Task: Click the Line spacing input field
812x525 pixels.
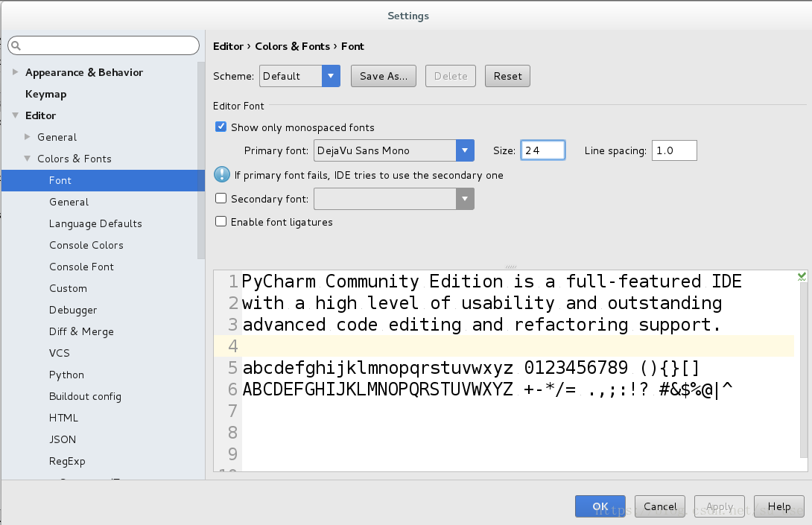Action: (x=674, y=150)
